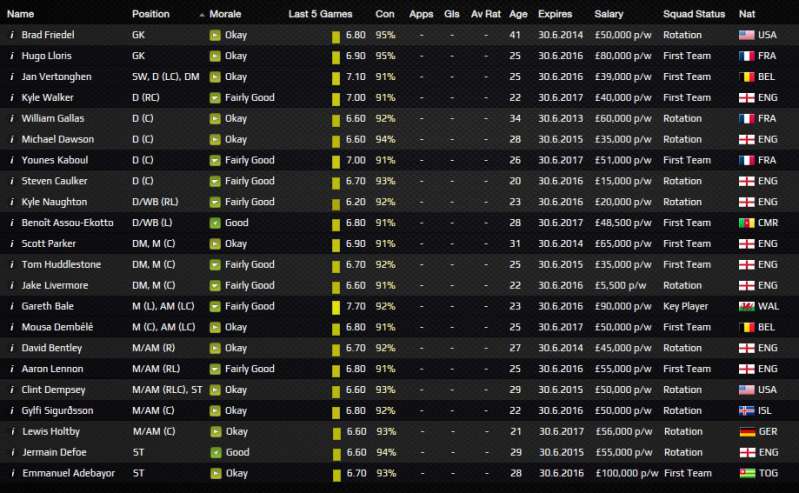Click Gareth Bale form bar 7.70
The width and height of the screenshot is (799, 493).
(x=336, y=308)
